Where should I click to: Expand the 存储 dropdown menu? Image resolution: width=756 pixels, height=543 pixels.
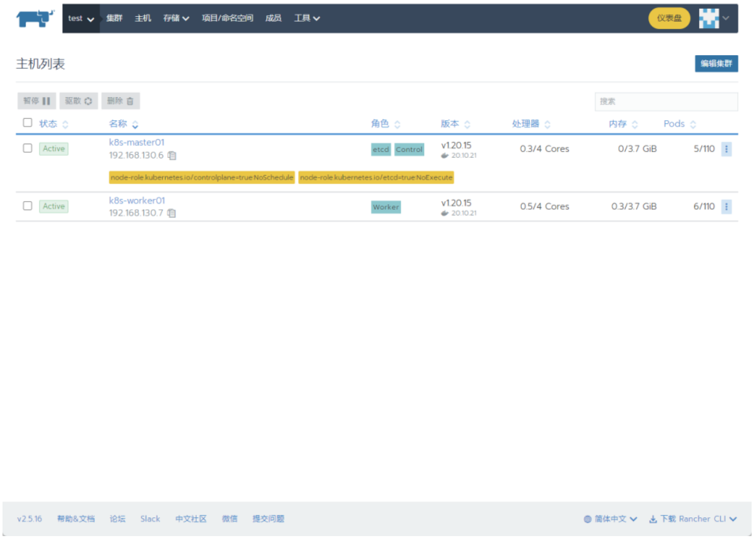click(176, 18)
